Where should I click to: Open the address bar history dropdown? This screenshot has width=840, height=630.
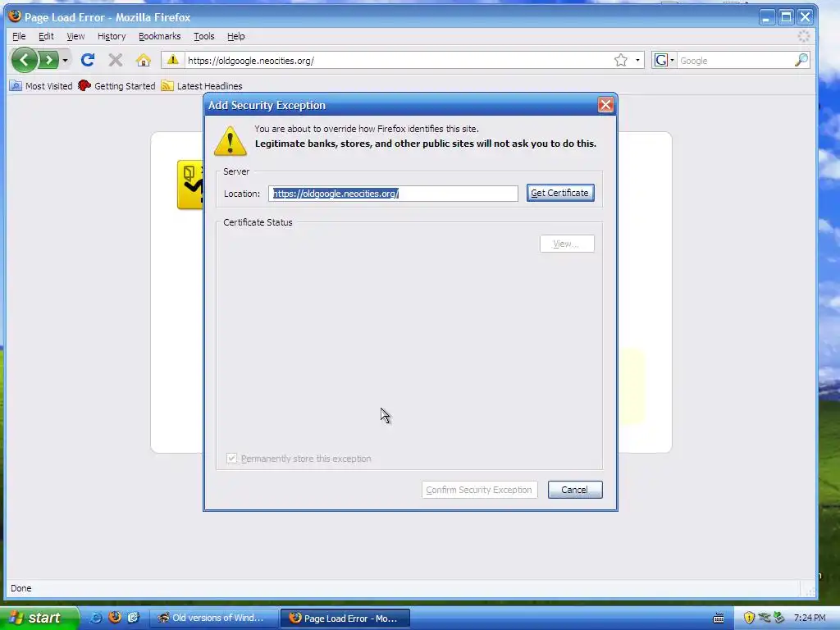(637, 60)
